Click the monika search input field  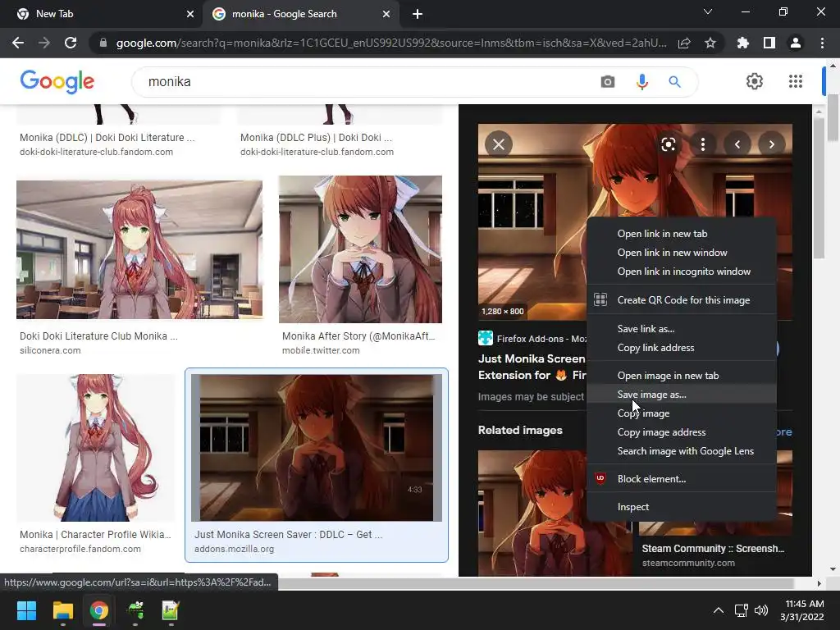point(364,81)
